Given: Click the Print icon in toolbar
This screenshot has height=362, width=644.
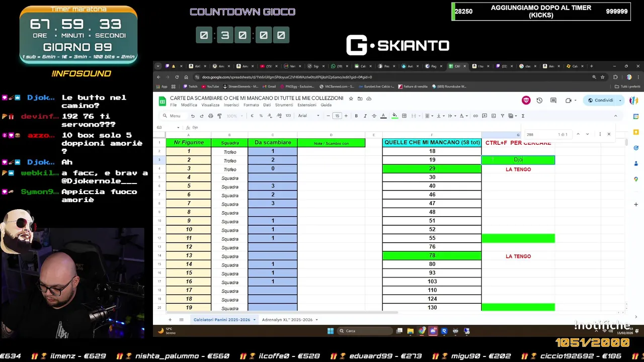Looking at the screenshot, I should 210,116.
